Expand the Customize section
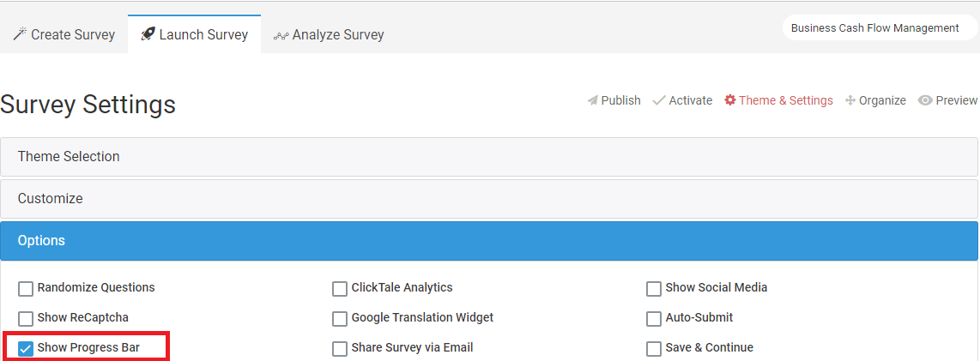Viewport: 980px width, 361px height. click(x=489, y=199)
